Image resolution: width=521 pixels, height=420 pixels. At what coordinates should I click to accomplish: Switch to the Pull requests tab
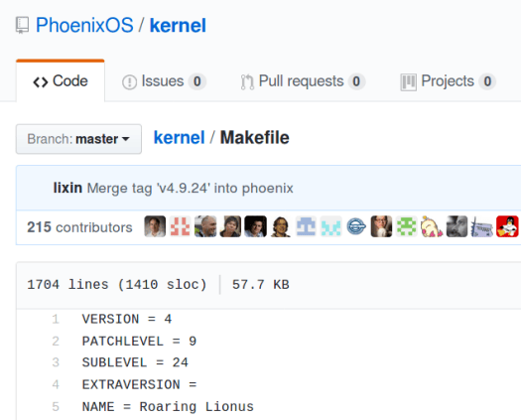(x=303, y=81)
